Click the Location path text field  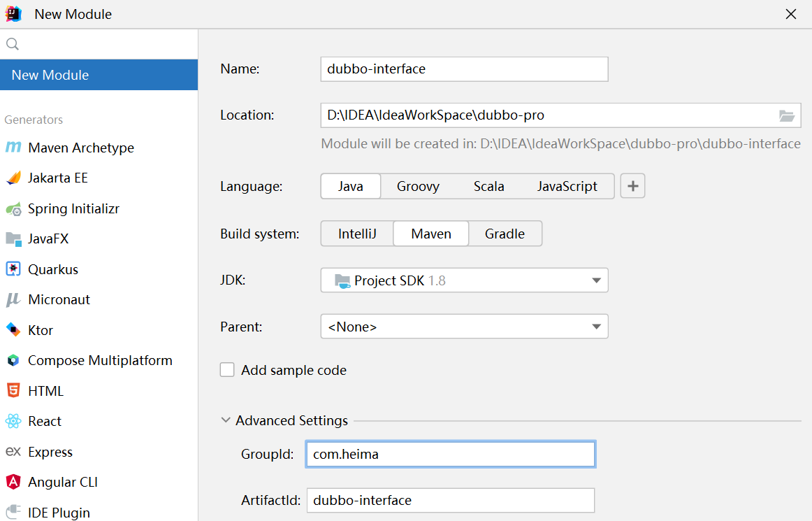click(549, 115)
